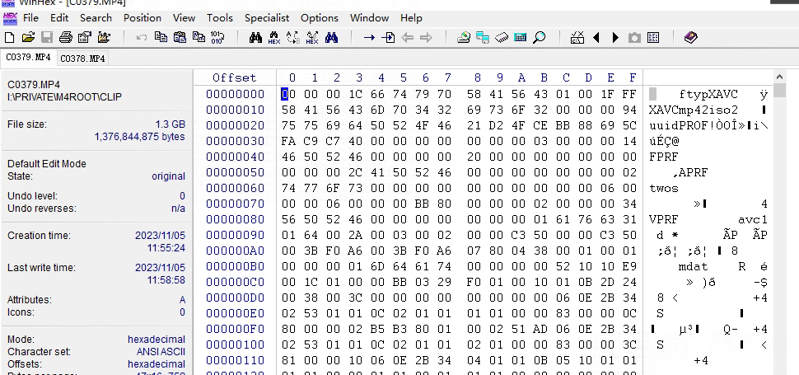This screenshot has height=375, width=799.
Task: Click the black right triangle toolbar icon
Action: [615, 37]
